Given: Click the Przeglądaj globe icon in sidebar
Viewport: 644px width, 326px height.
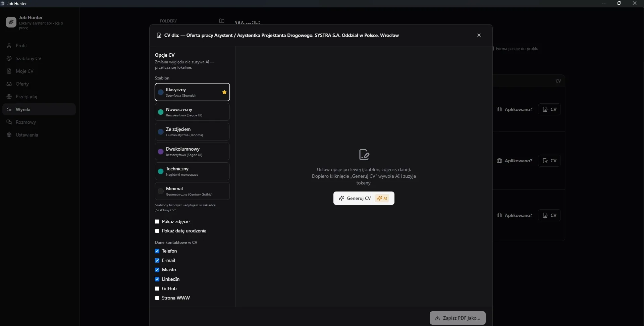Looking at the screenshot, I should (x=9, y=97).
